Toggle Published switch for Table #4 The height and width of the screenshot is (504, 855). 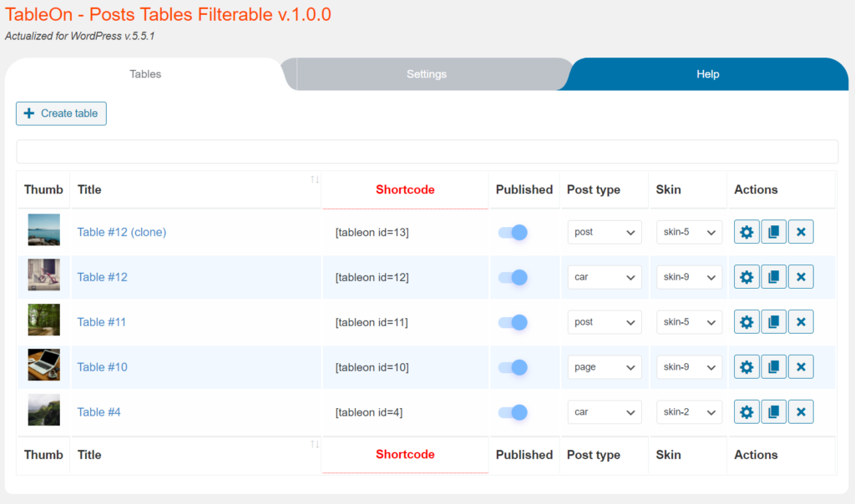pyautogui.click(x=513, y=412)
